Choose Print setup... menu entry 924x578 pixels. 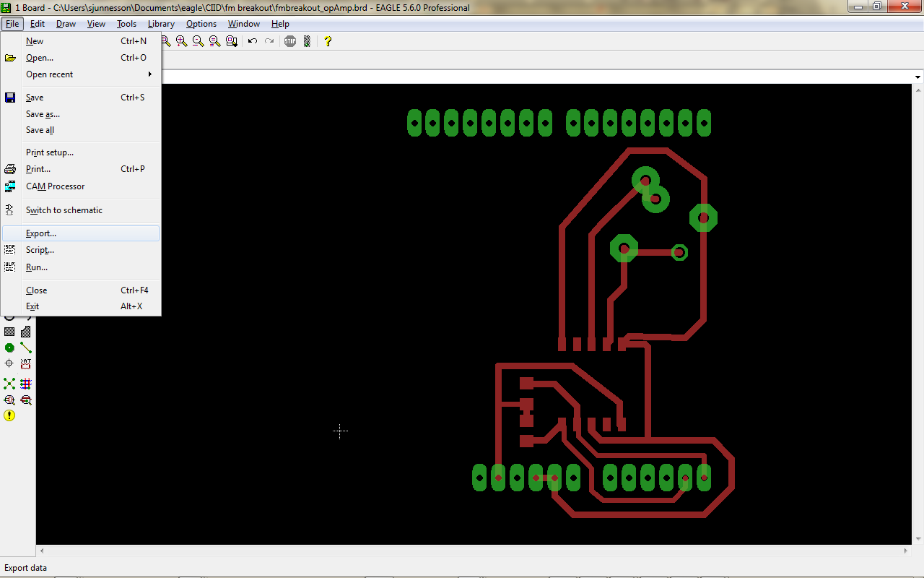point(81,152)
